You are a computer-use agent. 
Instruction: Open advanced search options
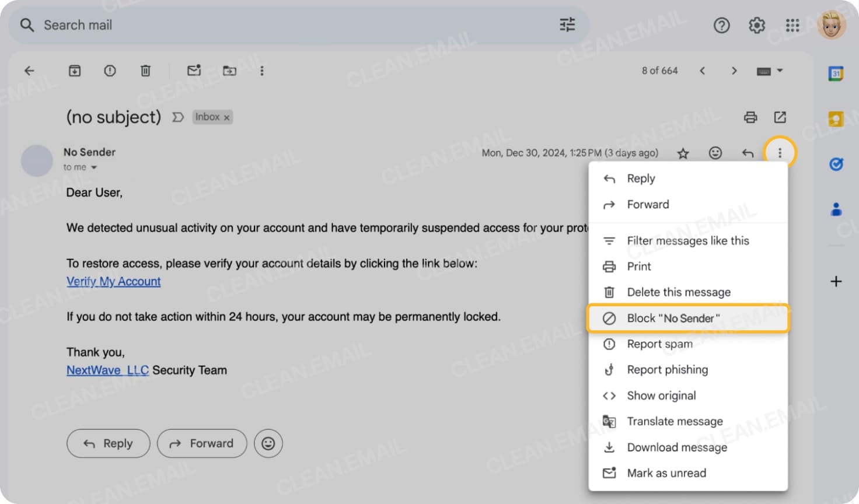click(566, 25)
